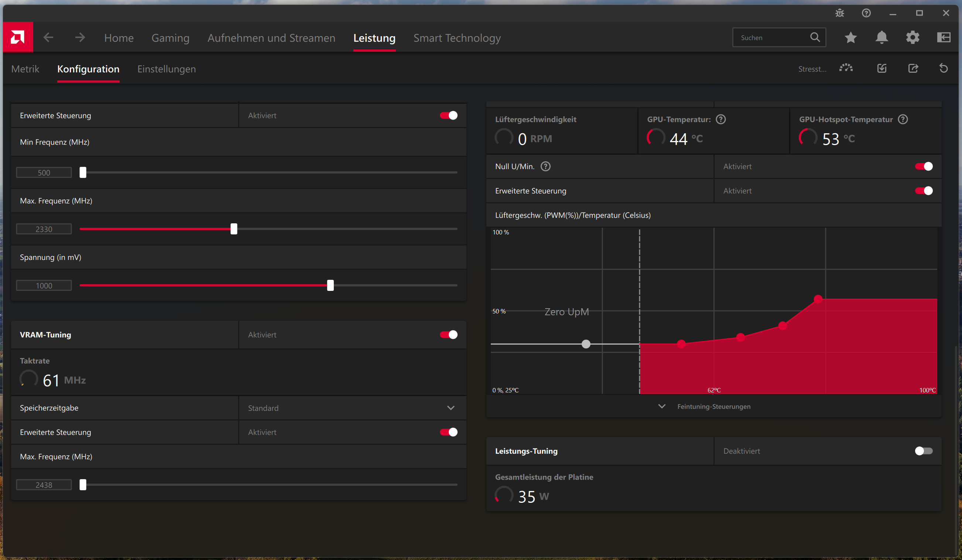The image size is (962, 560).
Task: Toggle Null U/Min. switch off
Action: [x=924, y=166]
